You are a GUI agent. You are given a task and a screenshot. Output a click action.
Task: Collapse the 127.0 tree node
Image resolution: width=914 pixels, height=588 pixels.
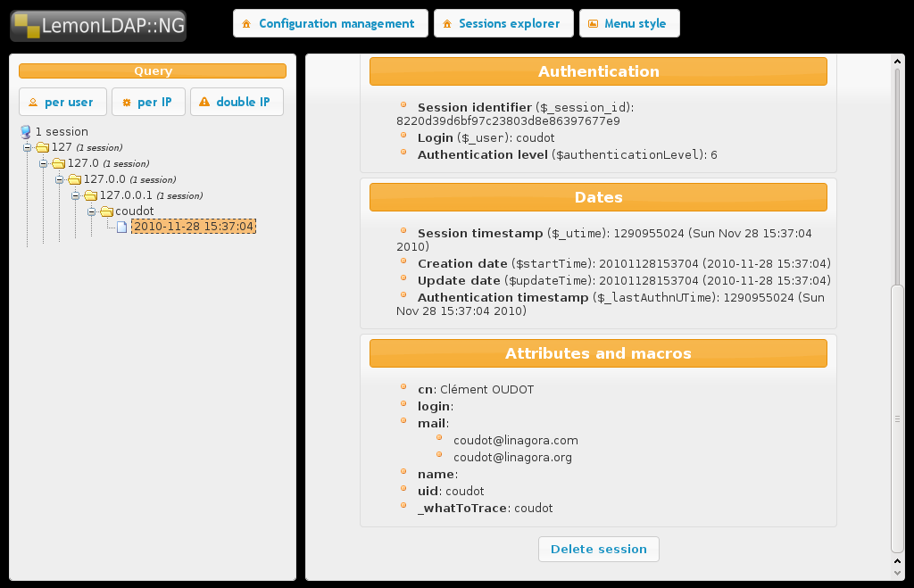point(43,164)
